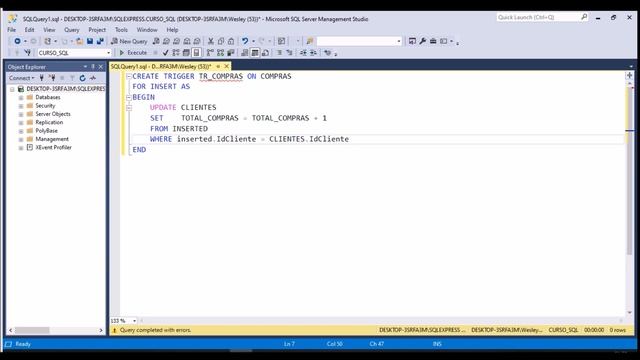This screenshot has width=640, height=360.
Task: Click the Paste icon in toolbar
Action: pyautogui.click(x=231, y=41)
